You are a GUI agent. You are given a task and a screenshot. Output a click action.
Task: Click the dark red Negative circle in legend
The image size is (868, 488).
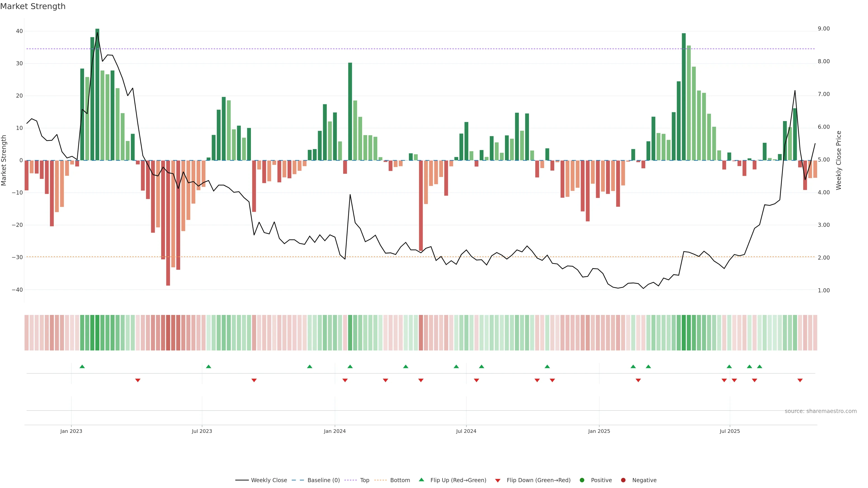pos(623,480)
